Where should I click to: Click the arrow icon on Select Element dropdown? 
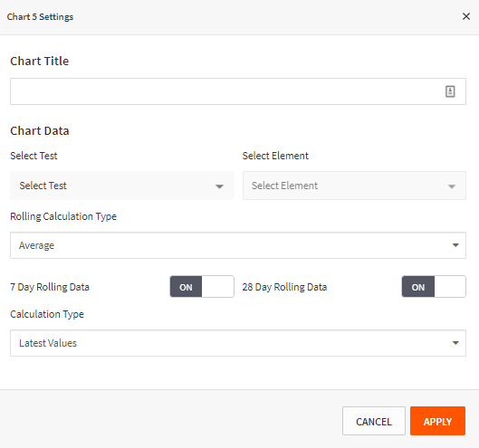click(452, 186)
